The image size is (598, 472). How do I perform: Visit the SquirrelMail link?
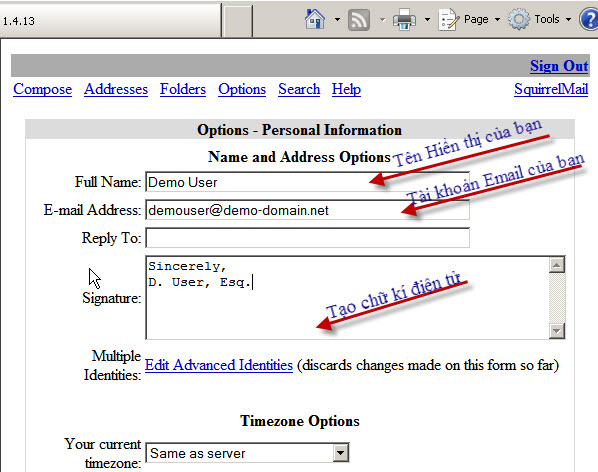pos(551,89)
